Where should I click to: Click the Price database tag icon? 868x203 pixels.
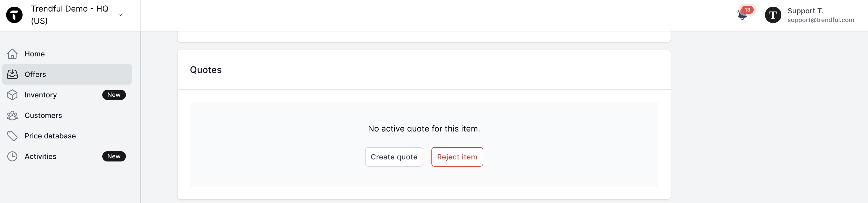coord(13,136)
